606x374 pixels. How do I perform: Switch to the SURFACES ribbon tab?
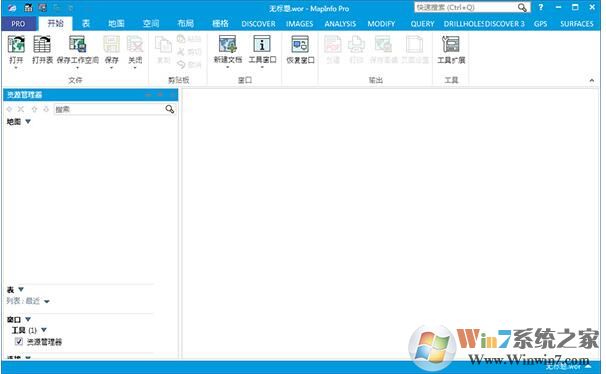pos(577,24)
